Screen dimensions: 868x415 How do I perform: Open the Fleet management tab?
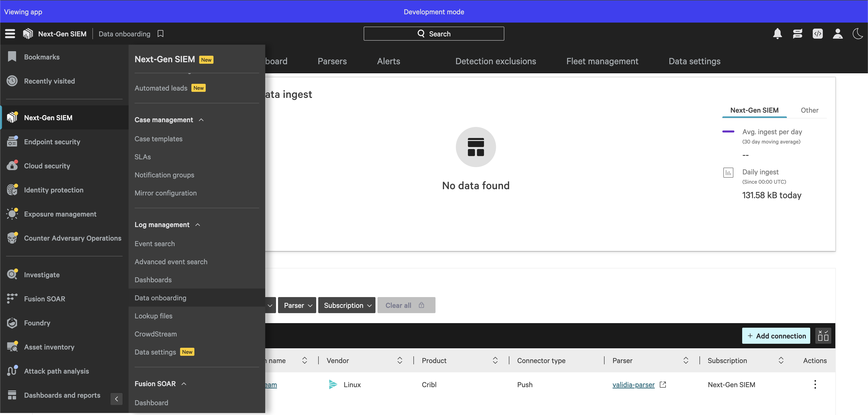pos(602,61)
